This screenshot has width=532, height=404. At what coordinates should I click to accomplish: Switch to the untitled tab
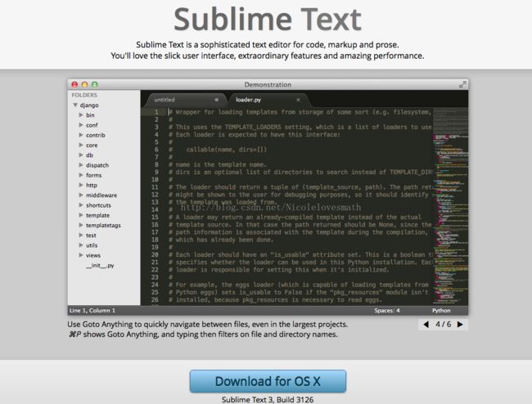pos(185,100)
